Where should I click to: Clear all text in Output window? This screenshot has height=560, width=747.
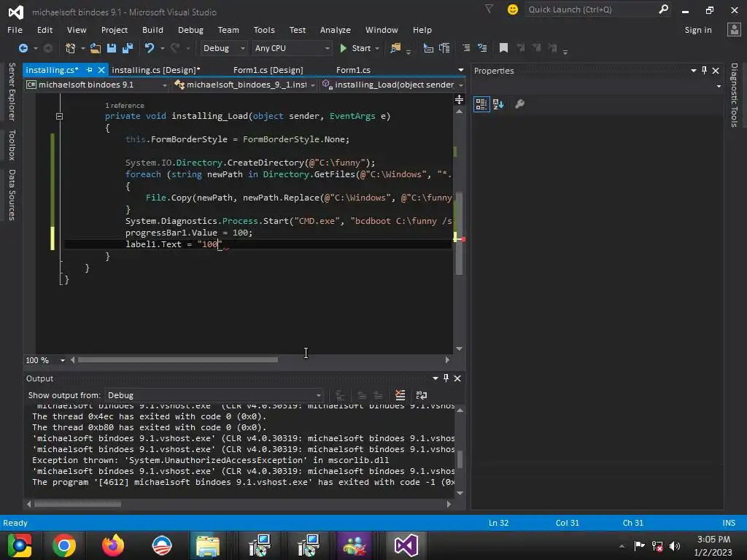point(400,394)
